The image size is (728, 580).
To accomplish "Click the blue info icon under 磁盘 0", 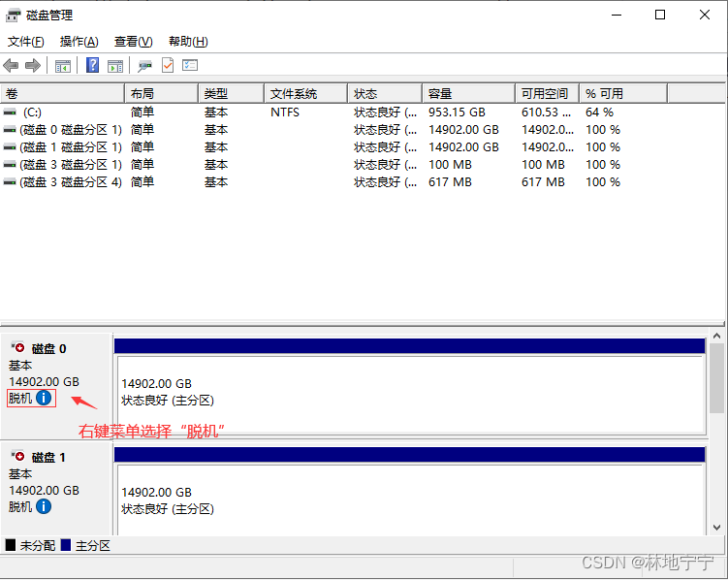I will [x=44, y=398].
